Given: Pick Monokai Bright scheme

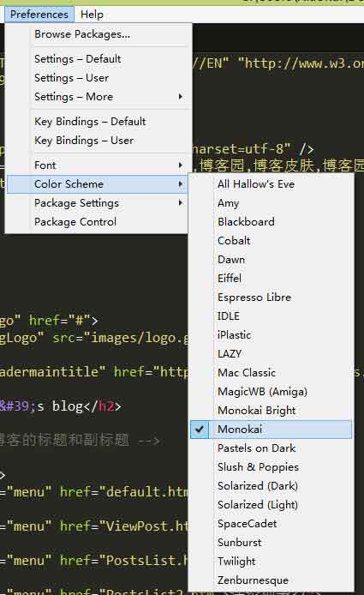Looking at the screenshot, I should 271,410.
